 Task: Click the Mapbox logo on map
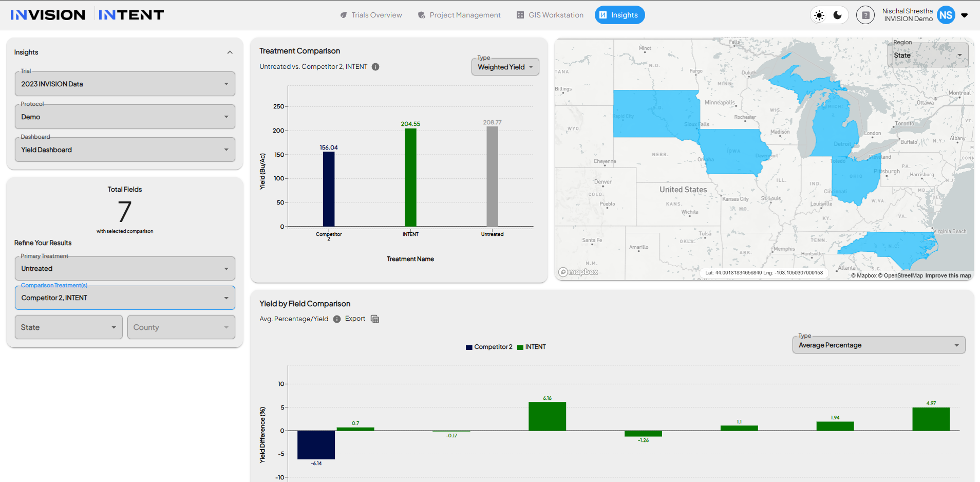coord(578,272)
